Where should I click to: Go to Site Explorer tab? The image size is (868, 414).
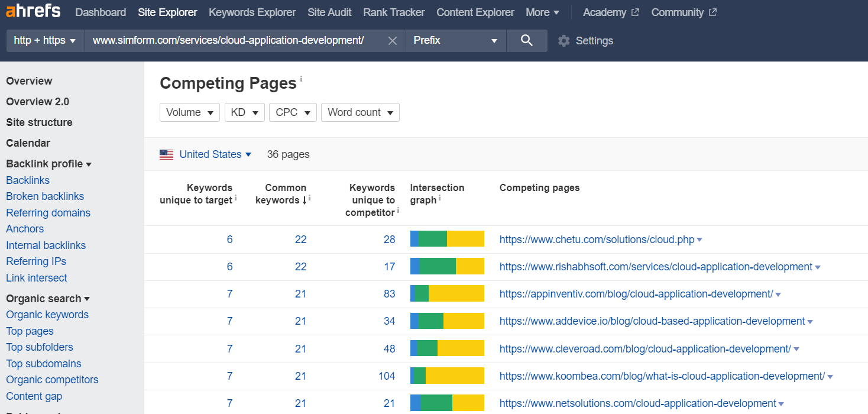tap(167, 12)
